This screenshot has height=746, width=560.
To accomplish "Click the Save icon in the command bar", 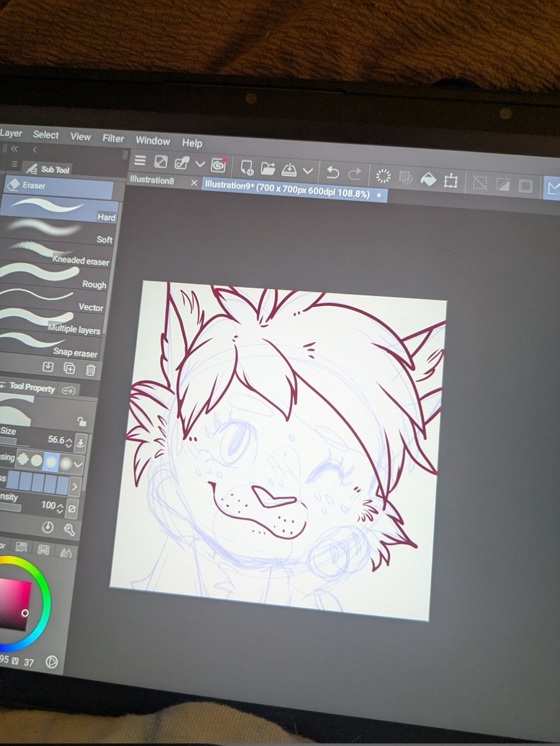I will click(x=290, y=169).
